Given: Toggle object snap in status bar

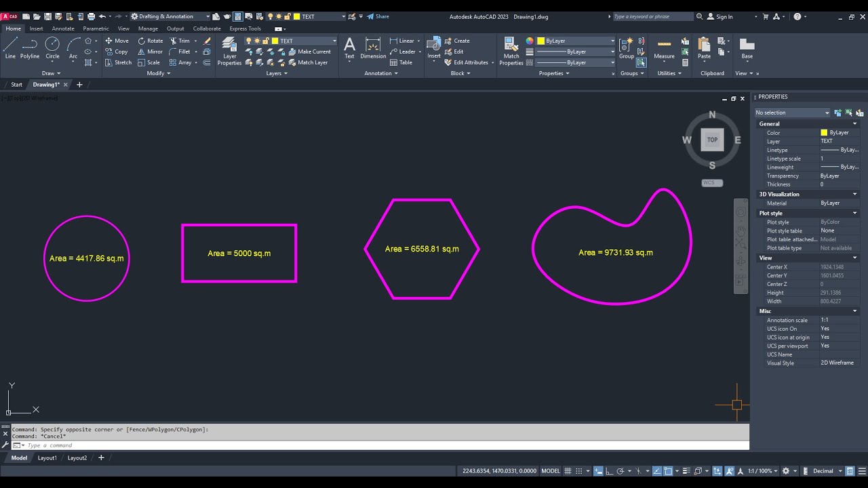Looking at the screenshot, I should click(x=668, y=471).
